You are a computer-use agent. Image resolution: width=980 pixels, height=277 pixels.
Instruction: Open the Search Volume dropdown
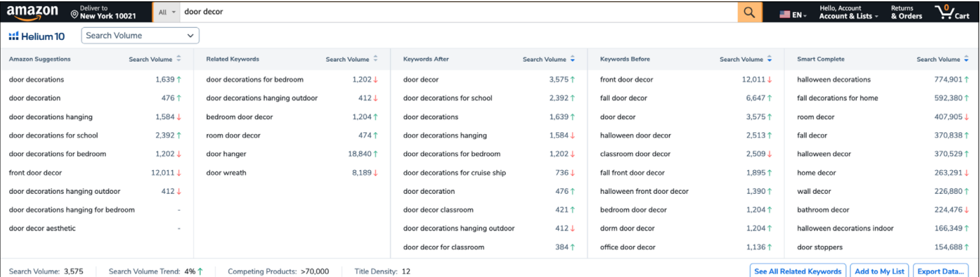click(140, 36)
